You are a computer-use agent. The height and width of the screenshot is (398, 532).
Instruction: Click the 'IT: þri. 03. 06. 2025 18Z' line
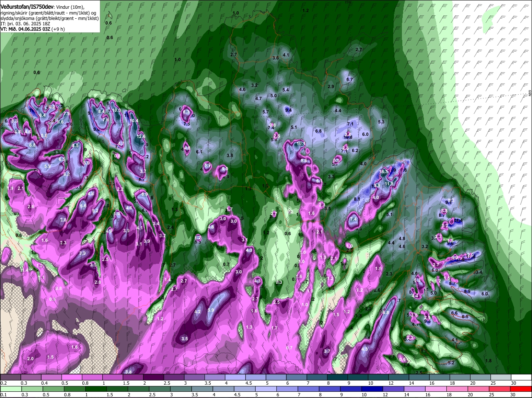point(25,24)
